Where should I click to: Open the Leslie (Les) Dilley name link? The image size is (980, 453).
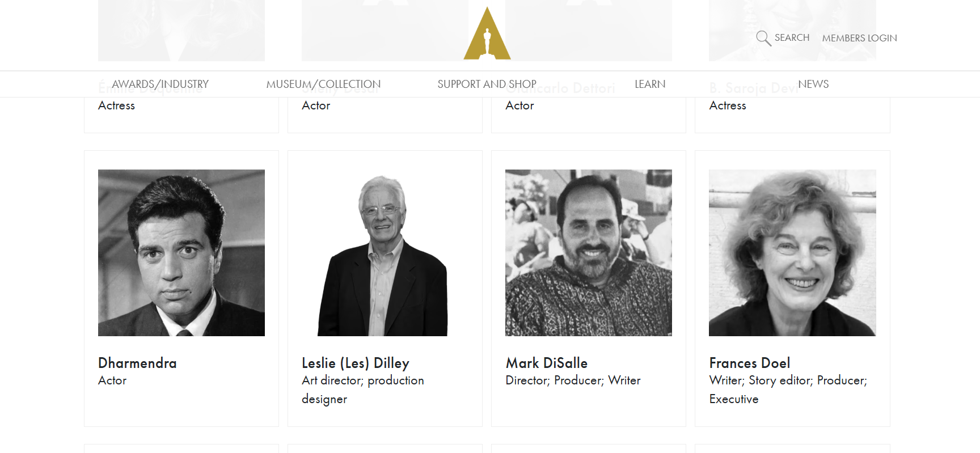[356, 363]
